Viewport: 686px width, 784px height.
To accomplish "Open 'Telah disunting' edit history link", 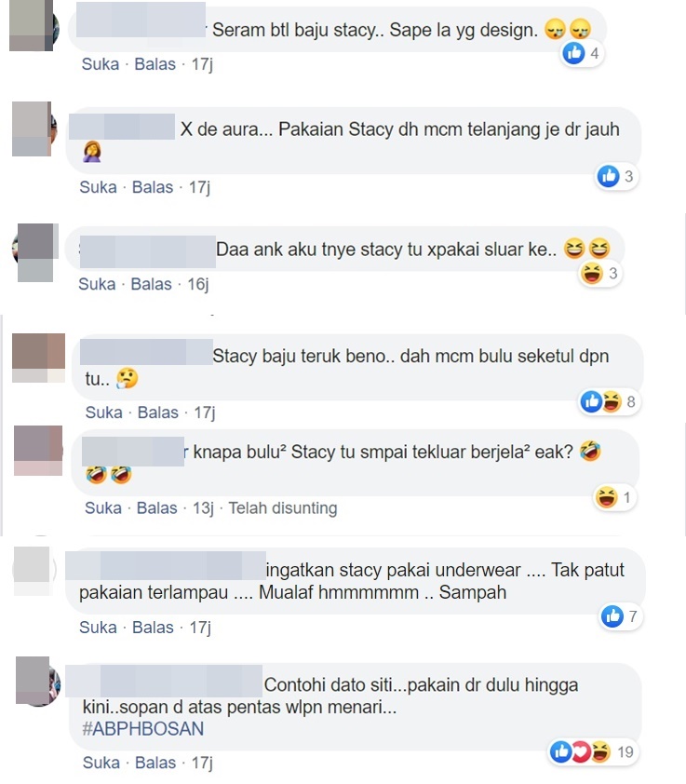I will (283, 508).
